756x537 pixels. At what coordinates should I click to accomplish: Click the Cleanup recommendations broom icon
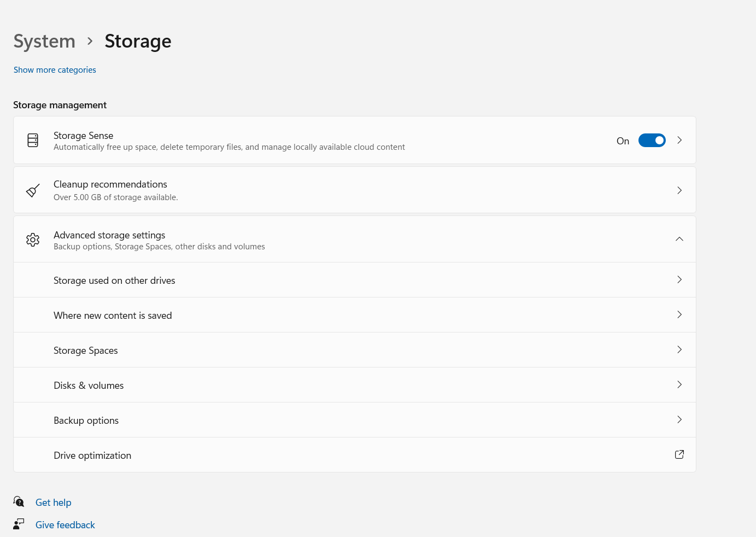pos(33,190)
